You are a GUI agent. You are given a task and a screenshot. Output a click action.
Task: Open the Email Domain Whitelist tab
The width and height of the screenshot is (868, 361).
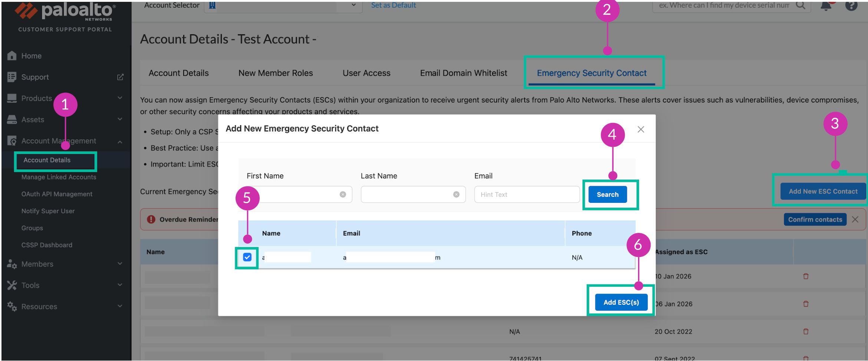coord(463,73)
